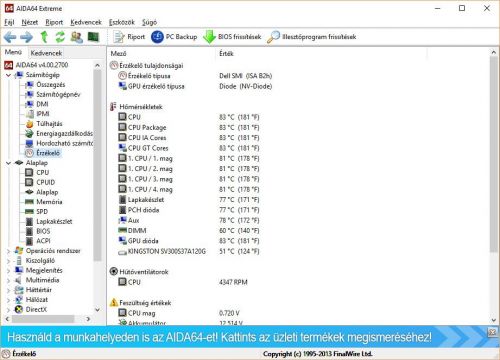Open Illesztőprogram frissítések from the toolbar

[x=312, y=37]
